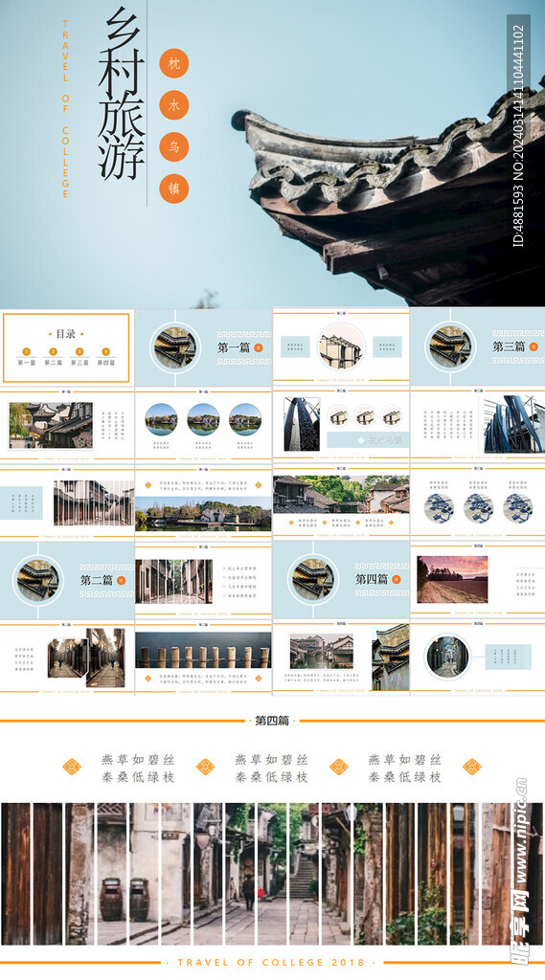This screenshot has height=980, width=545.
Task: Open slide with three round lake photos
Action: click(203, 426)
